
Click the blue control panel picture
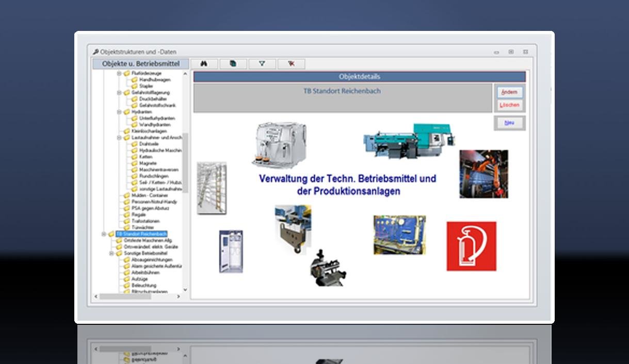[x=400, y=235]
